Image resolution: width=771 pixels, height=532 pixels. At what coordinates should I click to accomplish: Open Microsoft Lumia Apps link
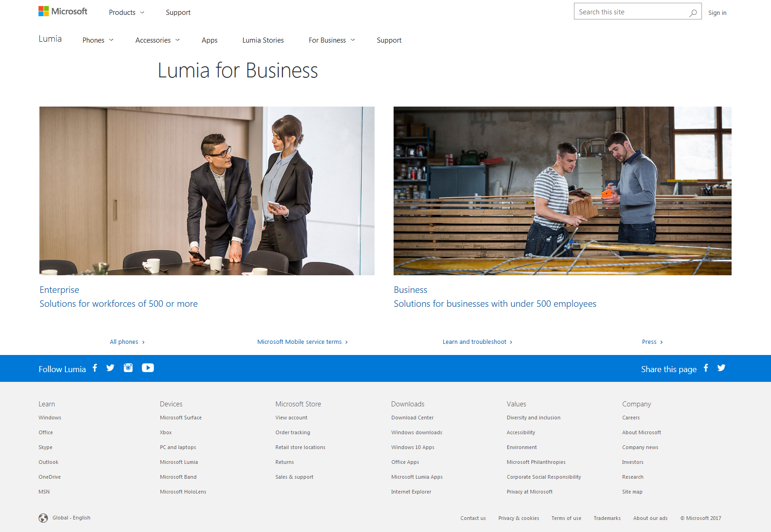417,477
